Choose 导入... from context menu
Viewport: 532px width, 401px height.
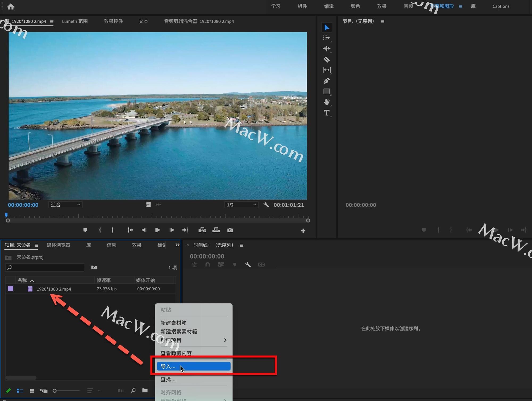point(194,366)
